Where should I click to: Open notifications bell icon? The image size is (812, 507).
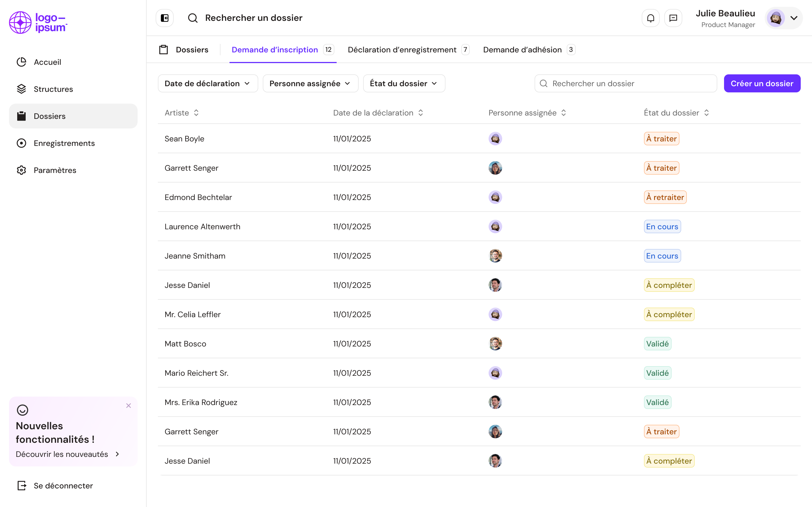pos(650,18)
